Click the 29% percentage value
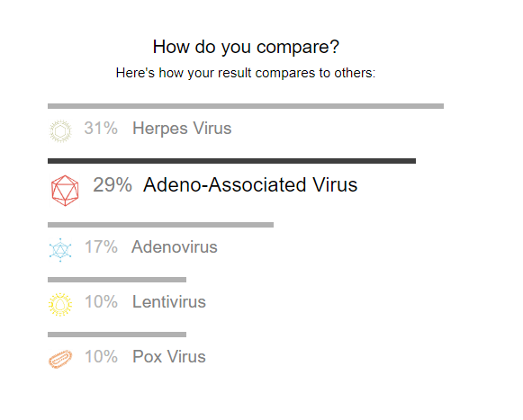This screenshot has height=420, width=523. (113, 184)
